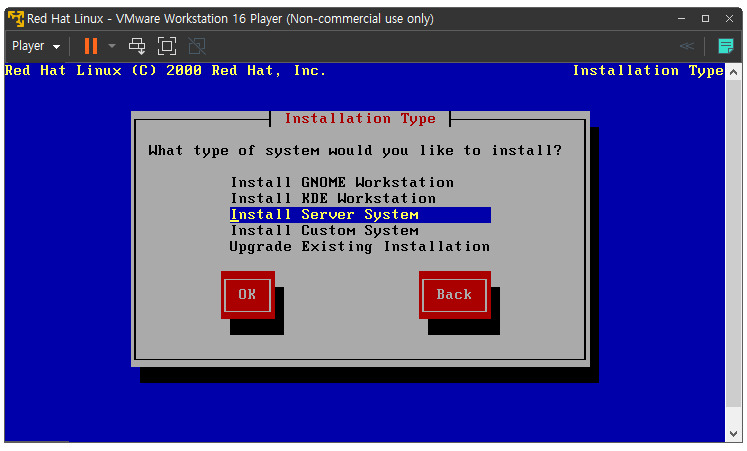The width and height of the screenshot is (747, 451).
Task: Pause the virtual machine
Action: [91, 46]
